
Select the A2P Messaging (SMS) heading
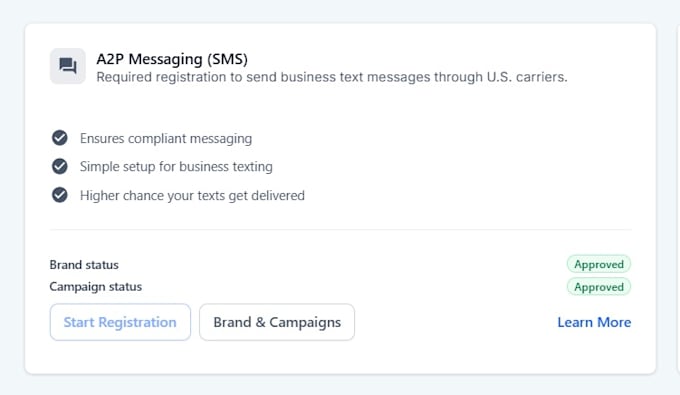point(172,59)
